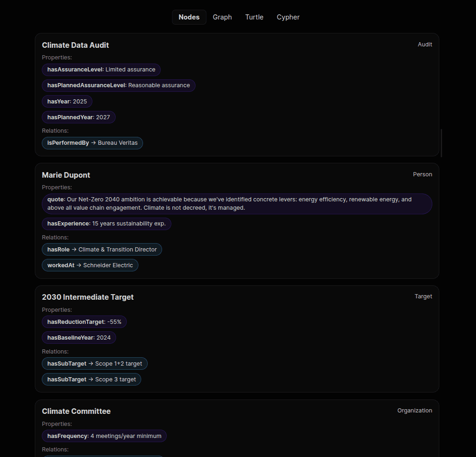
Task: Open the hasSubTarget Scope 1+2 target relation
Action: pyautogui.click(x=94, y=363)
